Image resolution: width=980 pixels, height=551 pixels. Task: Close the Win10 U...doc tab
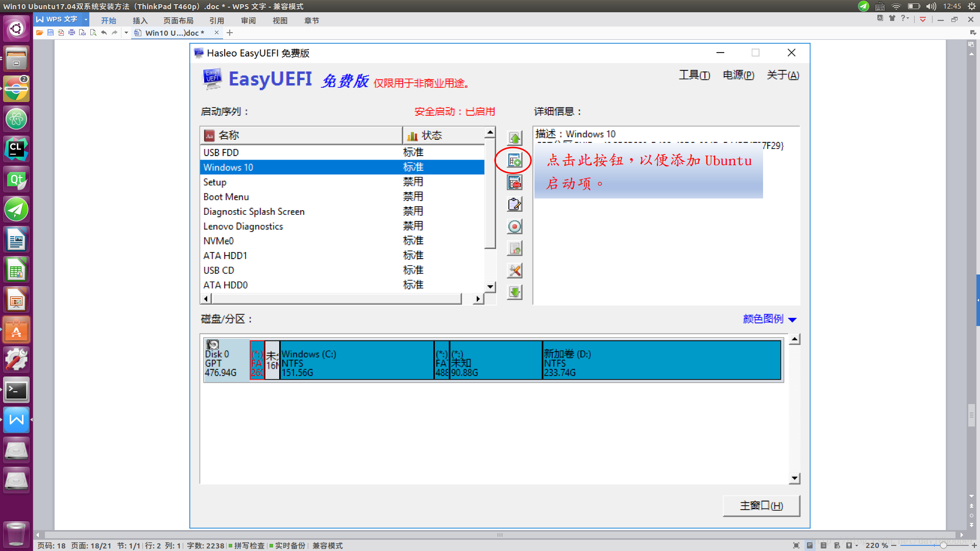coord(216,33)
